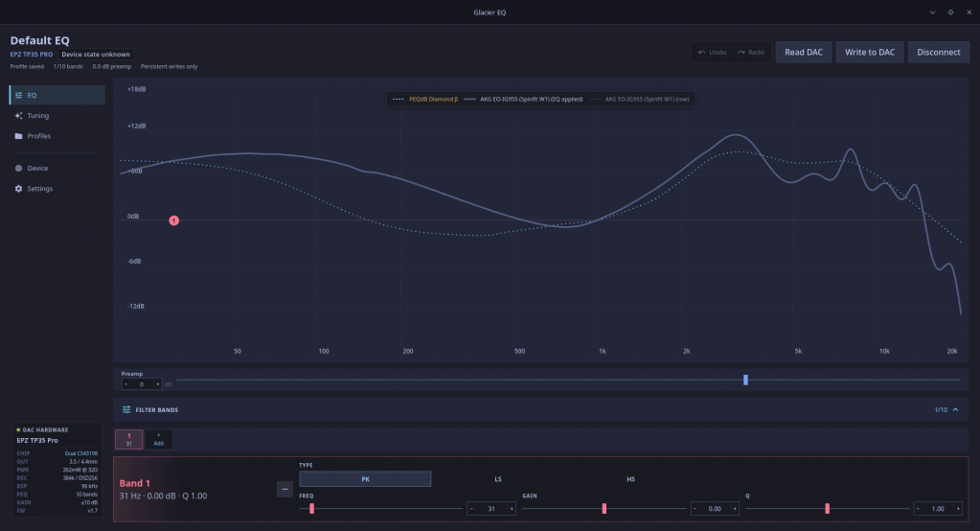Increase preamp with the plus stepper
Image resolution: width=980 pixels, height=531 pixels.
click(x=157, y=384)
